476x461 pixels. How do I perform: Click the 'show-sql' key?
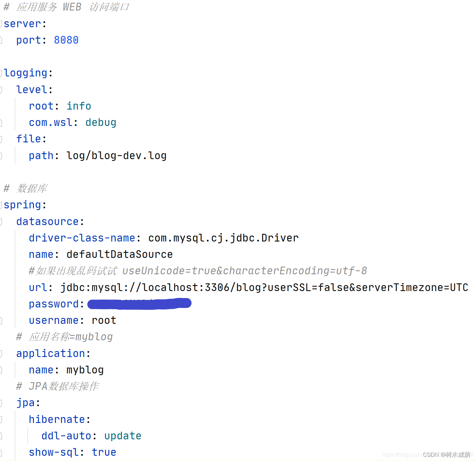pyautogui.click(x=54, y=452)
